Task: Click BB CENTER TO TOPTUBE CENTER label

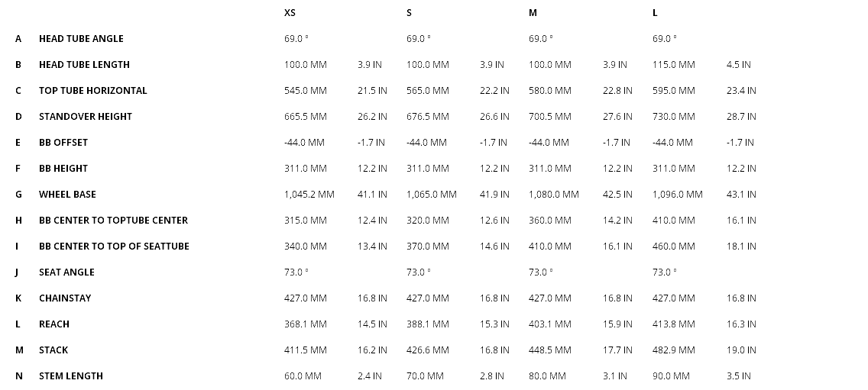Action: (113, 221)
